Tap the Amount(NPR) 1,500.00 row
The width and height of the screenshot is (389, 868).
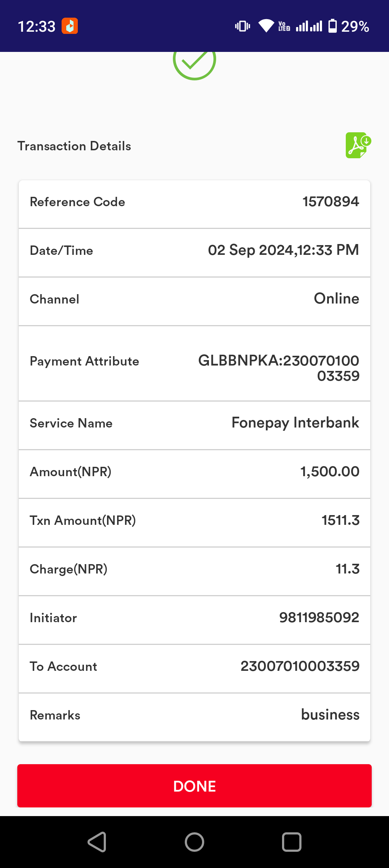[194, 474]
